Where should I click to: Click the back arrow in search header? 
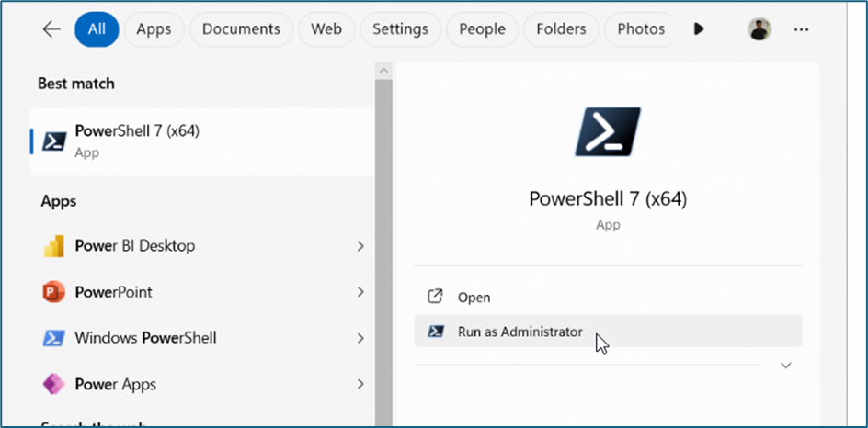point(51,29)
